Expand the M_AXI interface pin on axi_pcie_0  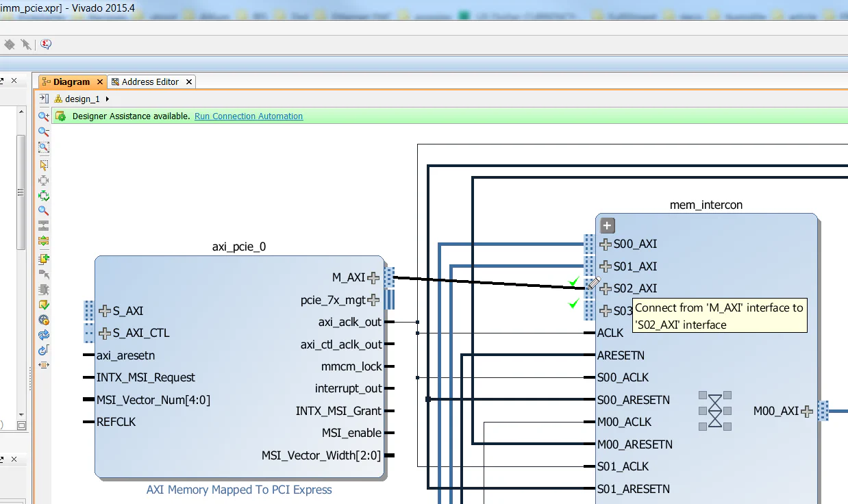(x=375, y=277)
